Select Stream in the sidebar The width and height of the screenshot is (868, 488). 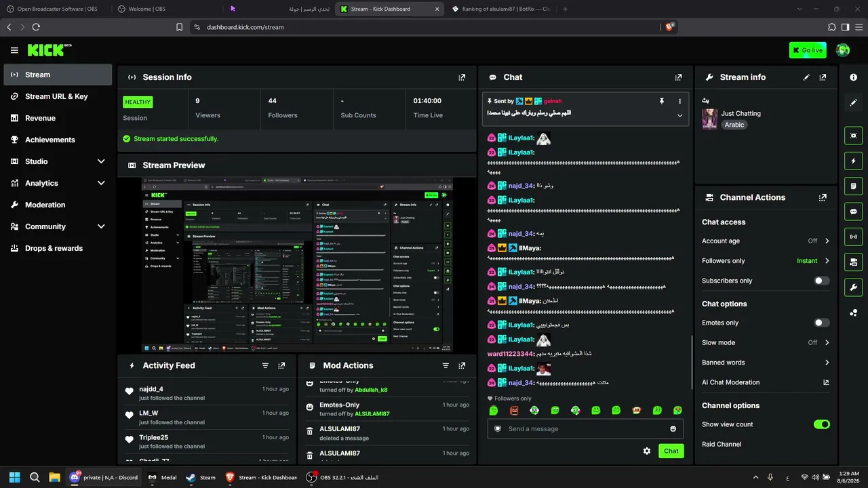pos(58,75)
